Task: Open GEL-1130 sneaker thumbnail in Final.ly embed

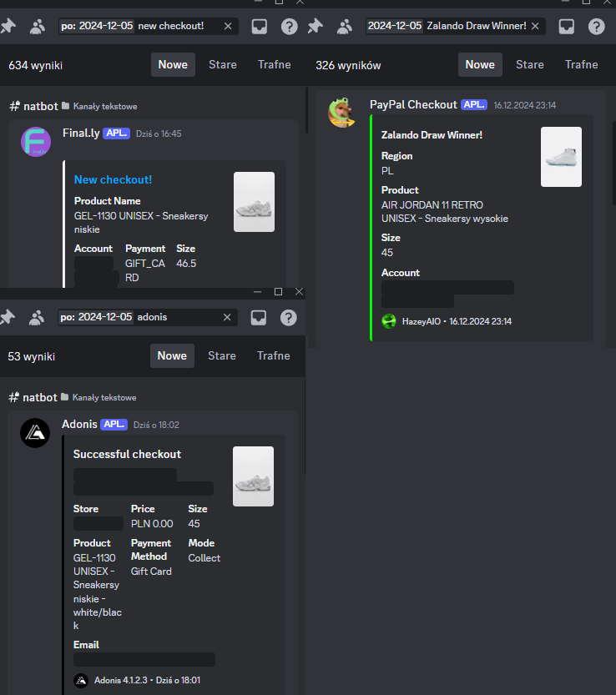Action: (254, 202)
